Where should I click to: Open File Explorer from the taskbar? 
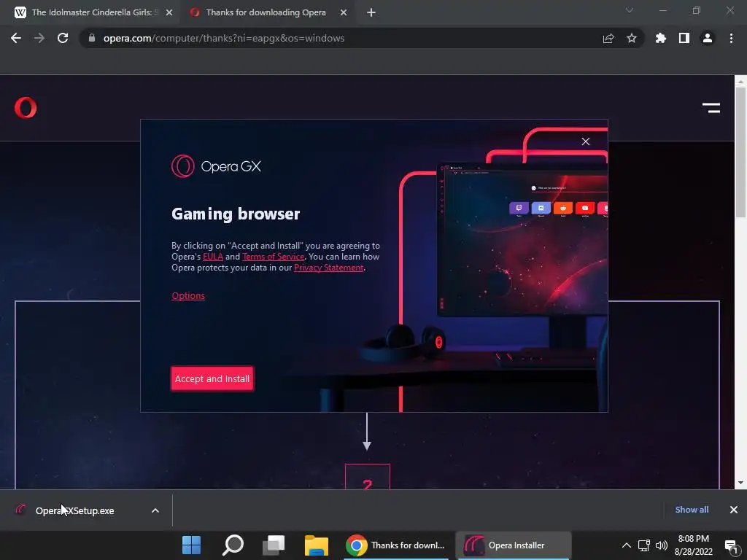click(x=317, y=545)
